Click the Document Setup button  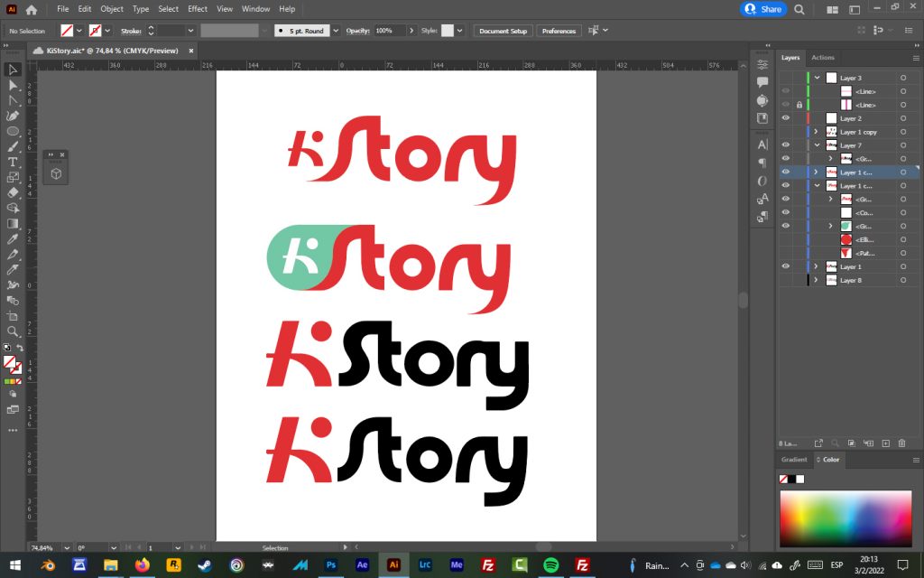(x=503, y=31)
